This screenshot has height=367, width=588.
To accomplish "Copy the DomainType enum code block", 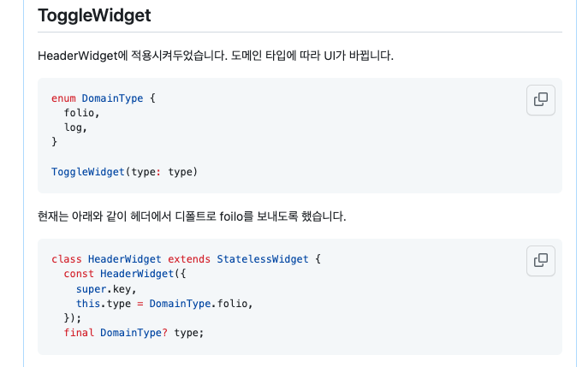I will (x=540, y=100).
